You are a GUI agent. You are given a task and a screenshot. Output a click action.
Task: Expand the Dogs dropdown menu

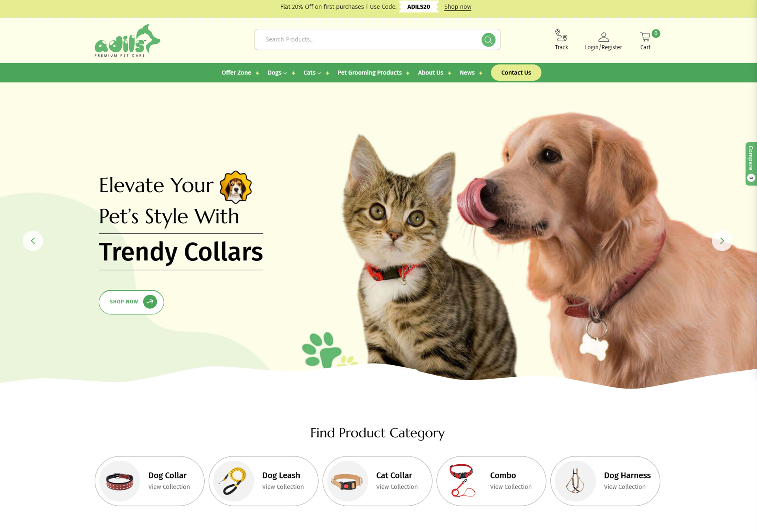[x=277, y=73]
